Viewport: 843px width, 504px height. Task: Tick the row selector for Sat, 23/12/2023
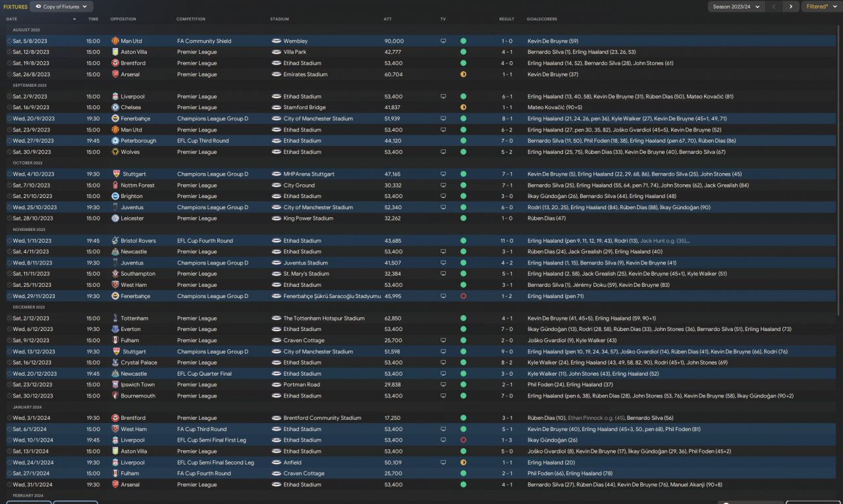(x=9, y=385)
